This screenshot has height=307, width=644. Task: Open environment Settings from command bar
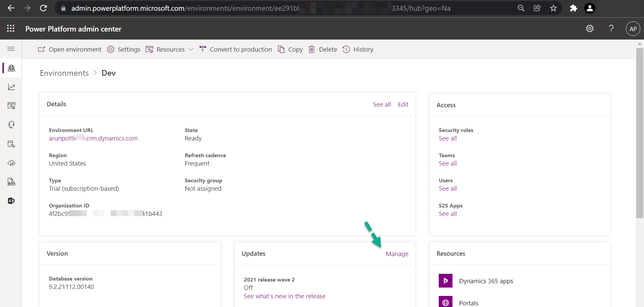tap(124, 49)
